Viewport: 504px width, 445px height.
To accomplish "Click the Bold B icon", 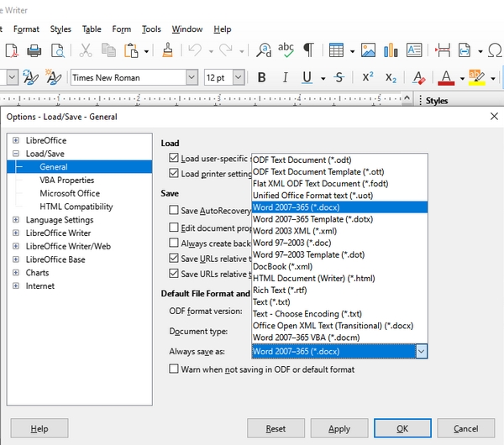I will point(262,77).
